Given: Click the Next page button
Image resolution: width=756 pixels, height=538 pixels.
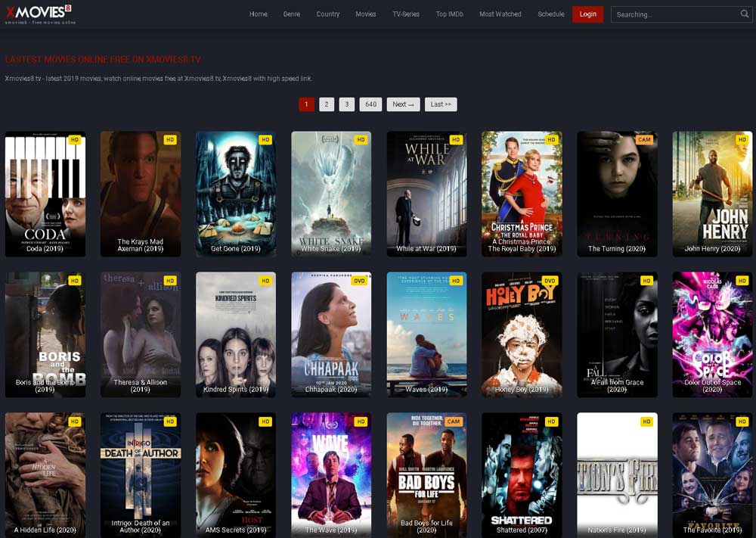Looking at the screenshot, I should click(x=403, y=104).
